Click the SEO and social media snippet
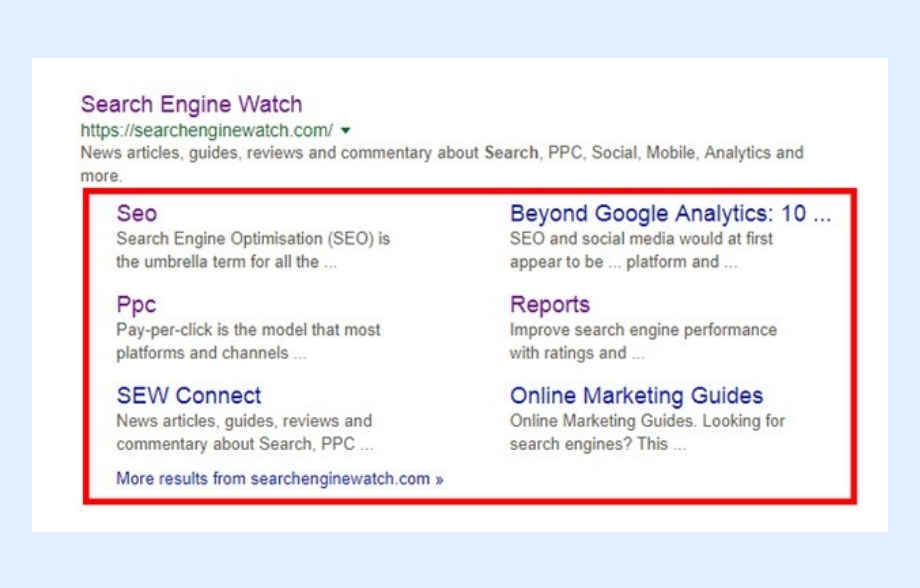 click(641, 250)
